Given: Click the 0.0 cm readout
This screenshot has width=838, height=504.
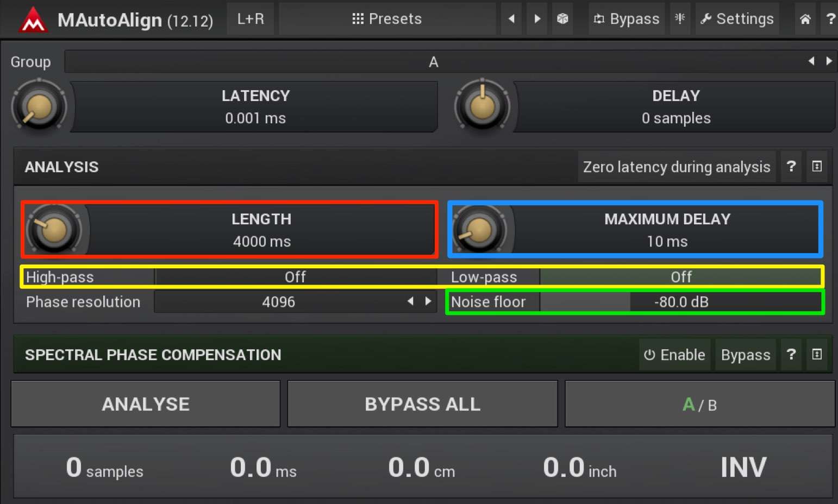Looking at the screenshot, I should click(421, 468).
